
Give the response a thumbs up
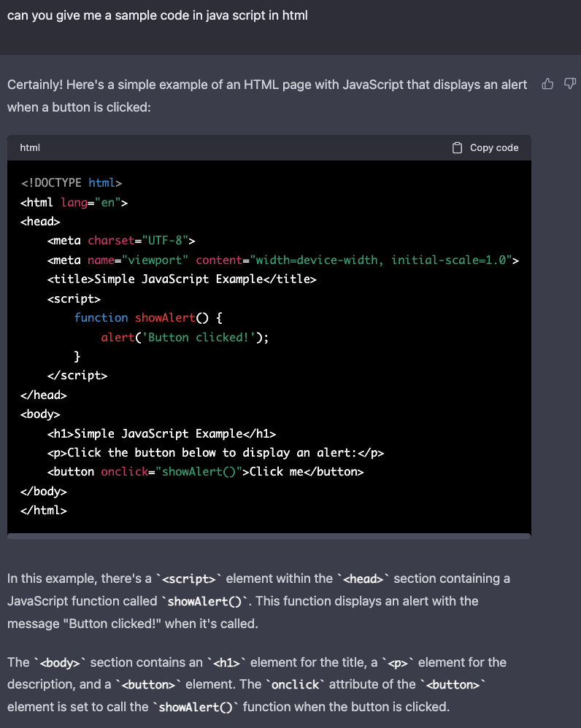(x=547, y=84)
